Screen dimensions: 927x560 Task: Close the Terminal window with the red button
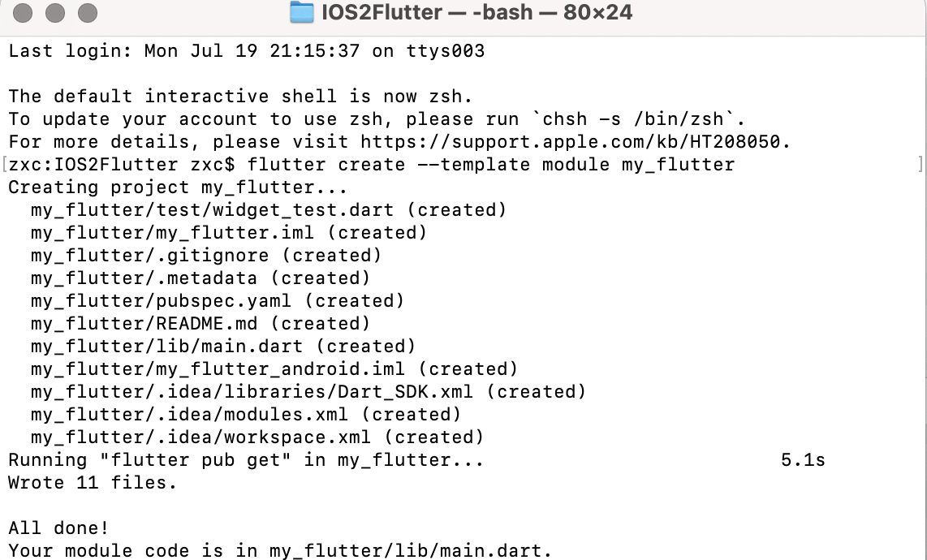(x=23, y=13)
